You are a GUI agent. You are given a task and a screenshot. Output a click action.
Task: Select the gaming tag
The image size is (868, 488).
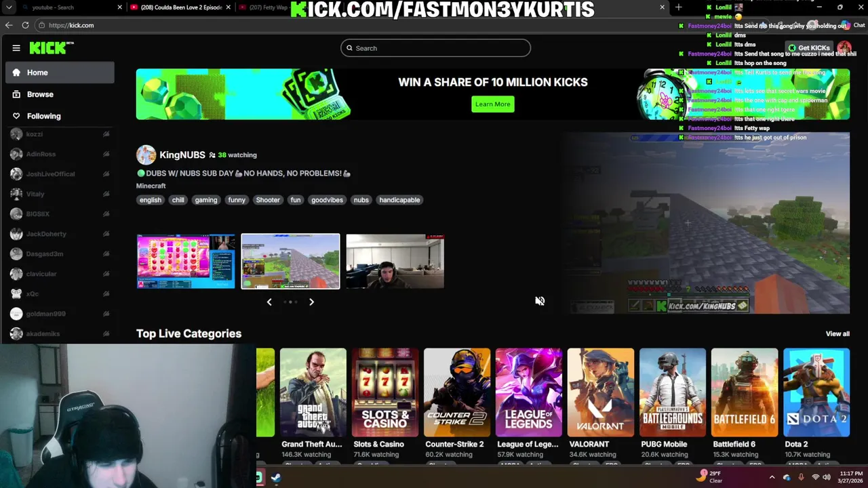[x=206, y=200]
